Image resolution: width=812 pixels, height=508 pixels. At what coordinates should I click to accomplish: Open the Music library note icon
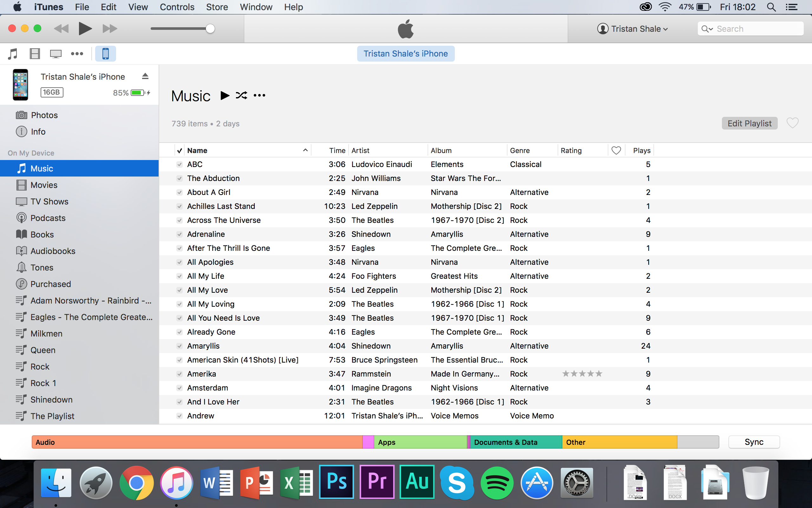pyautogui.click(x=13, y=54)
